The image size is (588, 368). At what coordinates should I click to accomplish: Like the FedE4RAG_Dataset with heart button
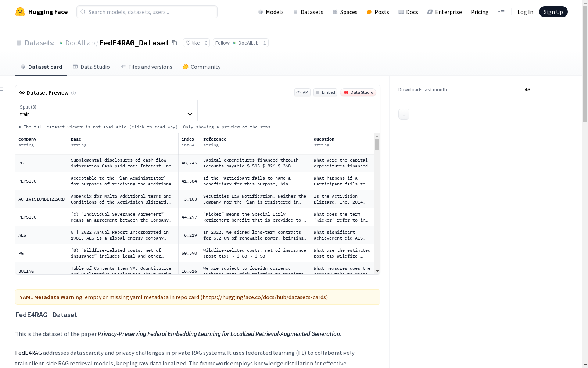[x=193, y=43]
